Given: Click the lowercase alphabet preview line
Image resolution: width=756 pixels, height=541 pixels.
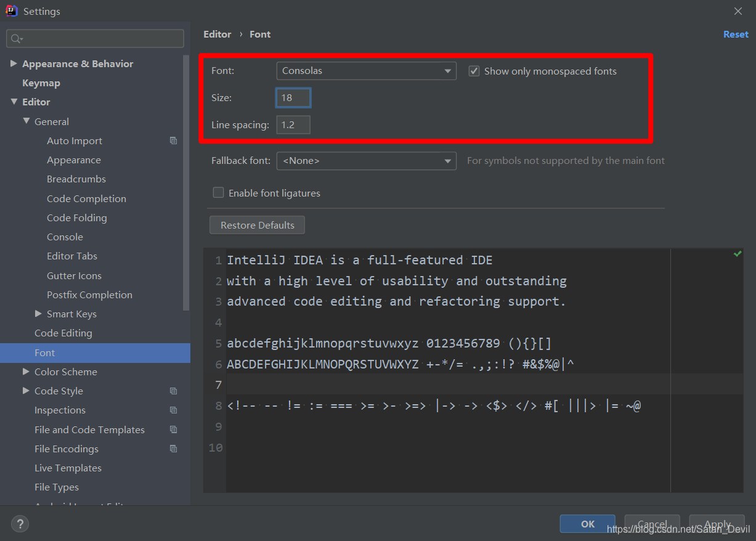Looking at the screenshot, I should pos(389,343).
